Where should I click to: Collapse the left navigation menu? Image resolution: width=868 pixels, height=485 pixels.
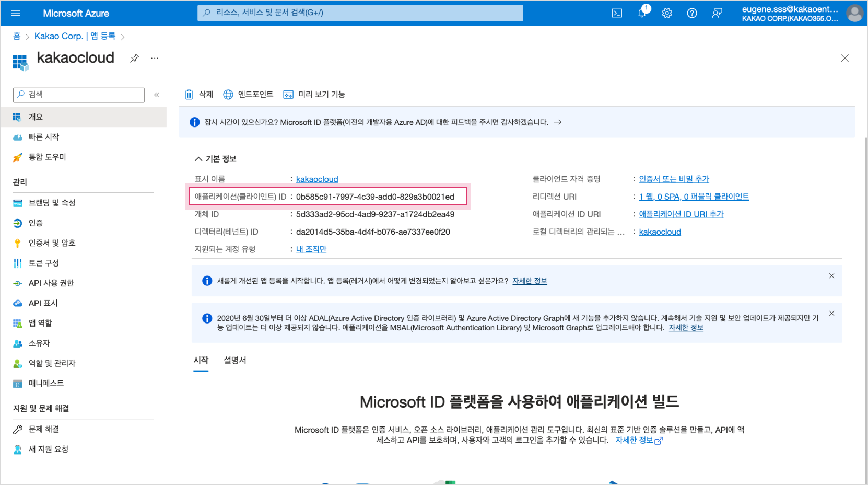[x=156, y=95]
